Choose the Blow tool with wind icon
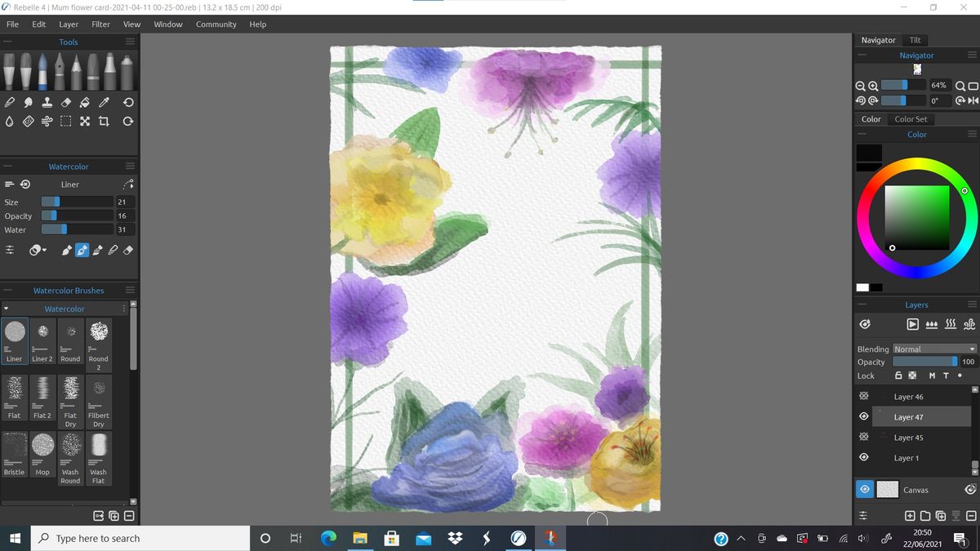This screenshot has width=980, height=551. [x=47, y=122]
